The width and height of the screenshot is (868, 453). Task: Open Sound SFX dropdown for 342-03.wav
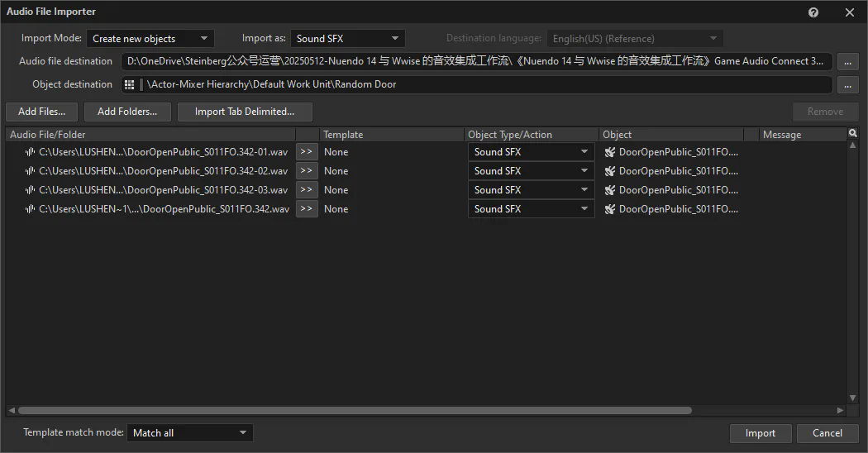pyautogui.click(x=532, y=190)
